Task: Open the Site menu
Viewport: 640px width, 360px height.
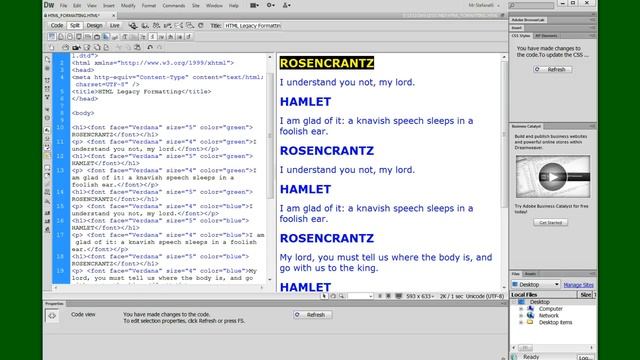Action: tap(196, 6)
